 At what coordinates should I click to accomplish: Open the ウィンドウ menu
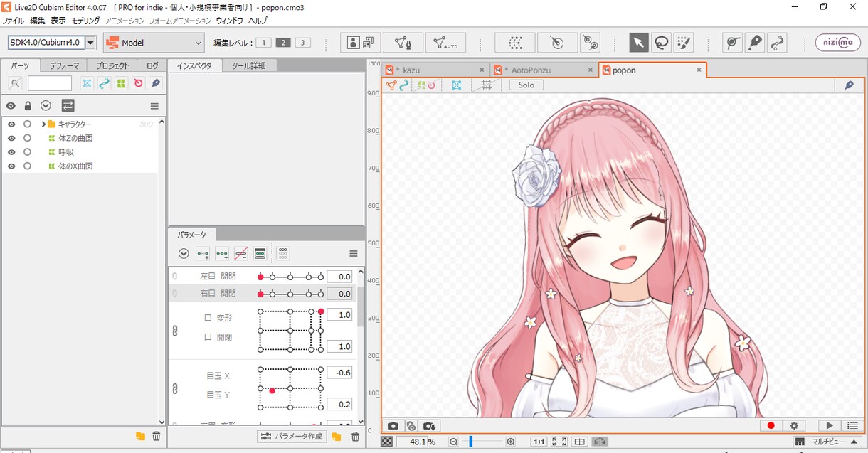point(229,21)
